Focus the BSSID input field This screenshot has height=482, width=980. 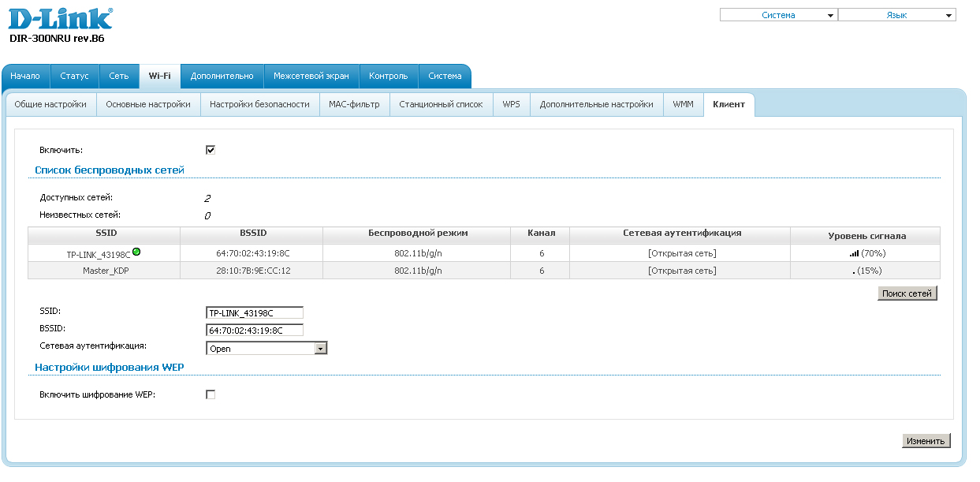tap(254, 331)
